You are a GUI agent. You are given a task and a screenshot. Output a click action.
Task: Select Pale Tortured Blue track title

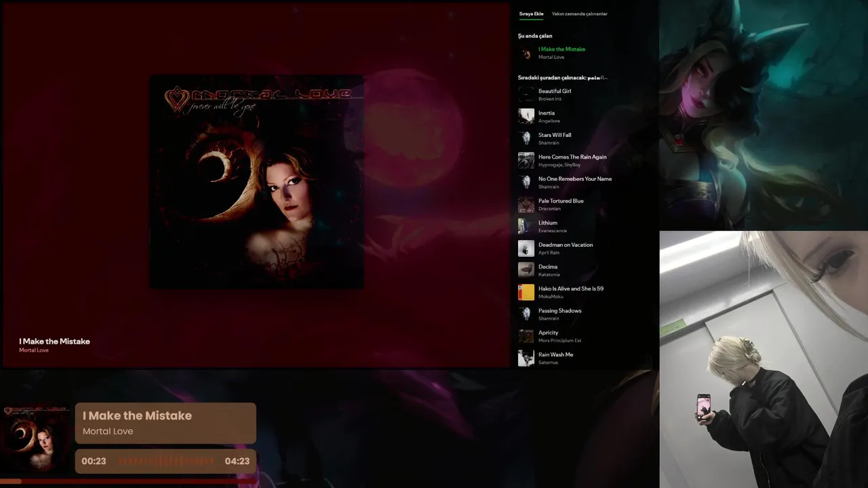click(561, 201)
